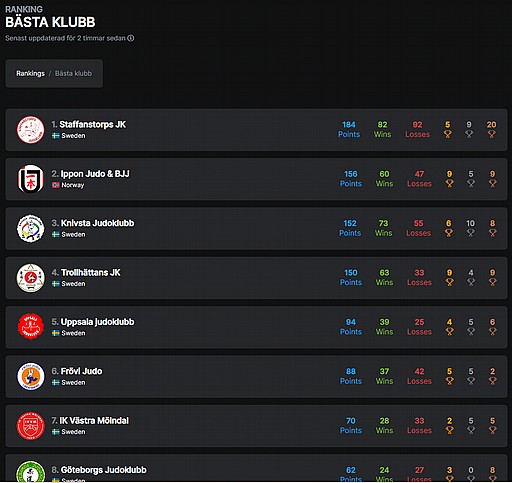The height and width of the screenshot is (483, 512).
Task: Click the Ippon Judo & BJJ logo
Action: coord(31,179)
